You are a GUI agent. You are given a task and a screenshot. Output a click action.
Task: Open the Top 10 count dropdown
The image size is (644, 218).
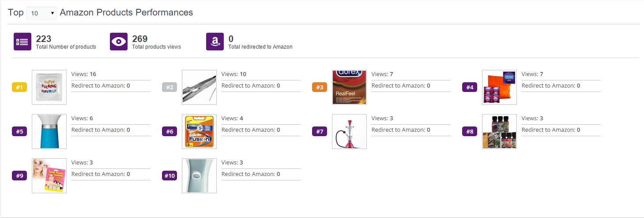point(41,13)
